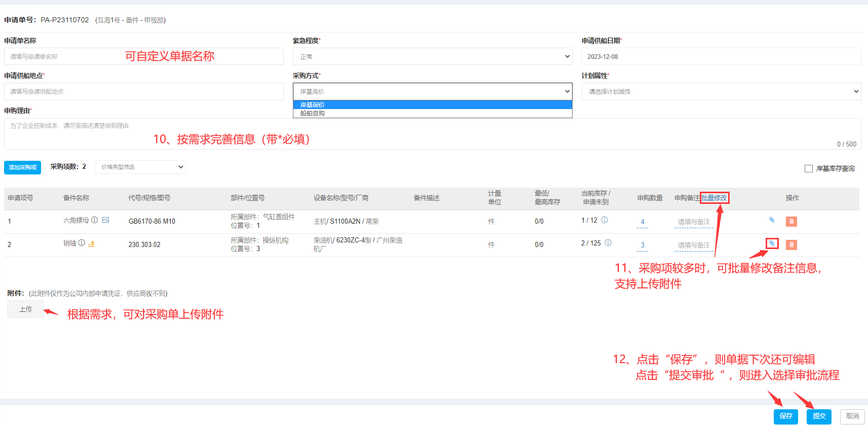Click the 保存 button
This screenshot has height=425, width=868.
click(x=786, y=416)
